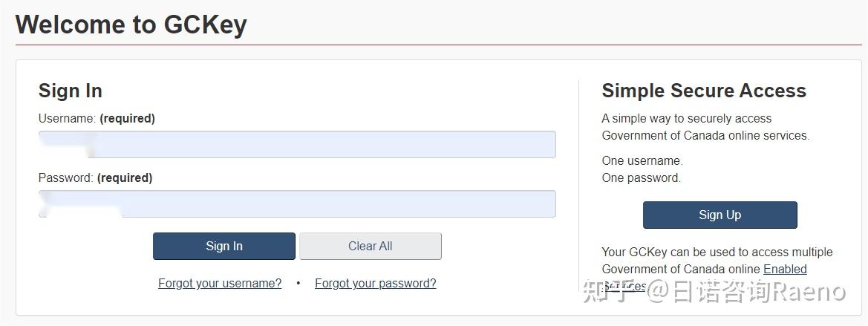Click the Password (required) label
868x326 pixels.
click(95, 177)
